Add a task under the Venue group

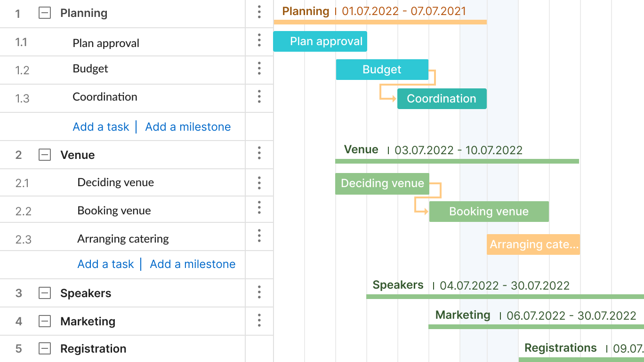(105, 264)
